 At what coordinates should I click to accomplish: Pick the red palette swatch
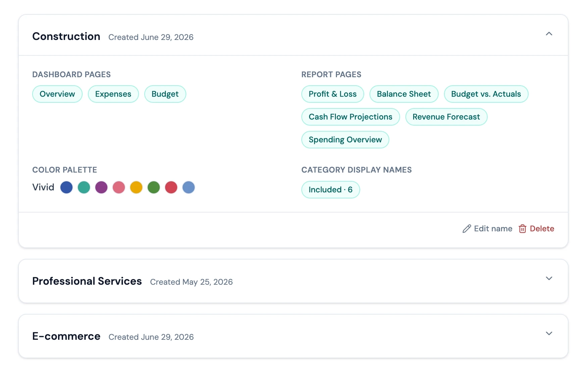(171, 187)
